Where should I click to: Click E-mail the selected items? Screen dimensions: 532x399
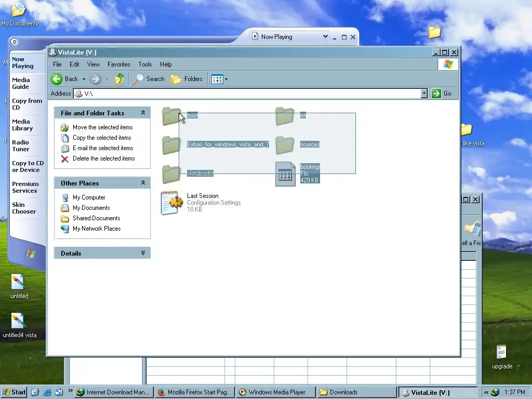[x=103, y=148]
